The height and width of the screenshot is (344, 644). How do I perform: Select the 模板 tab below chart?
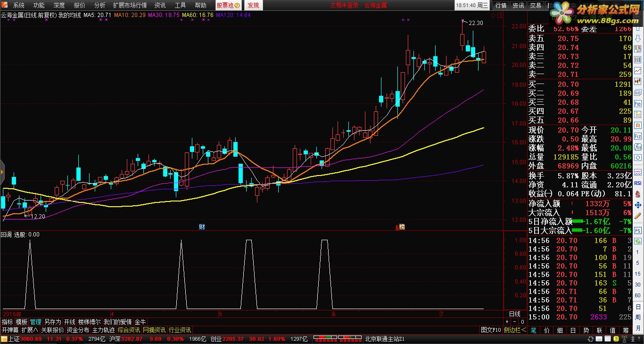21,322
